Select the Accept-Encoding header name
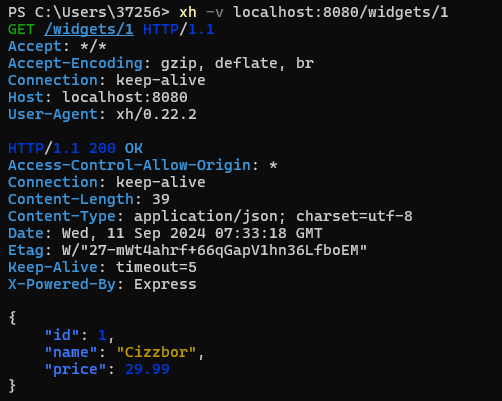502x401 pixels. click(x=75, y=63)
